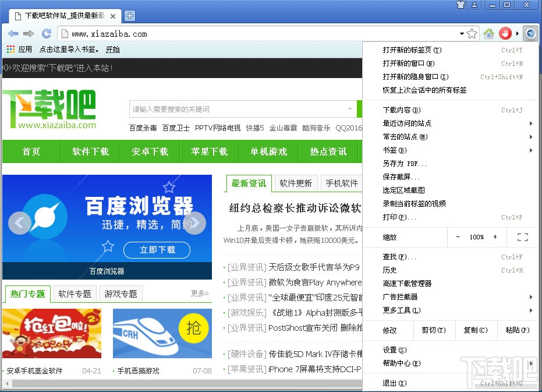
Task: Click 百度杀毒 hot search link
Action: pos(143,128)
